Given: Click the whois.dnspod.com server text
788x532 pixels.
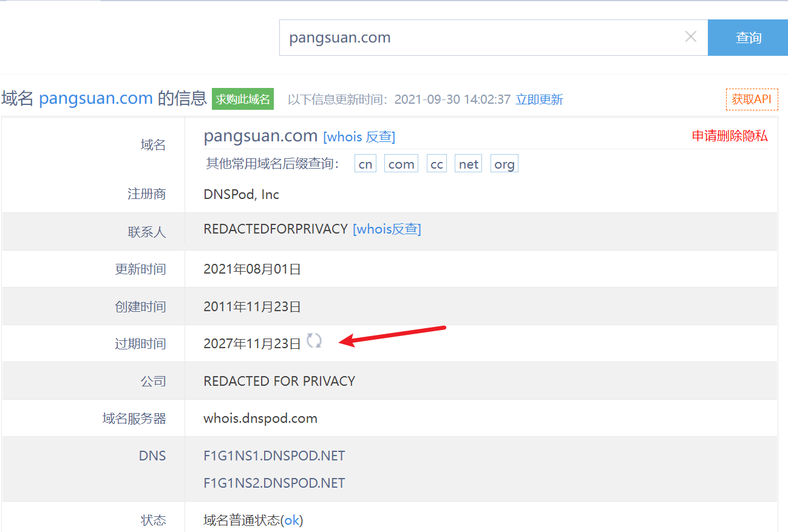Looking at the screenshot, I should [260, 419].
